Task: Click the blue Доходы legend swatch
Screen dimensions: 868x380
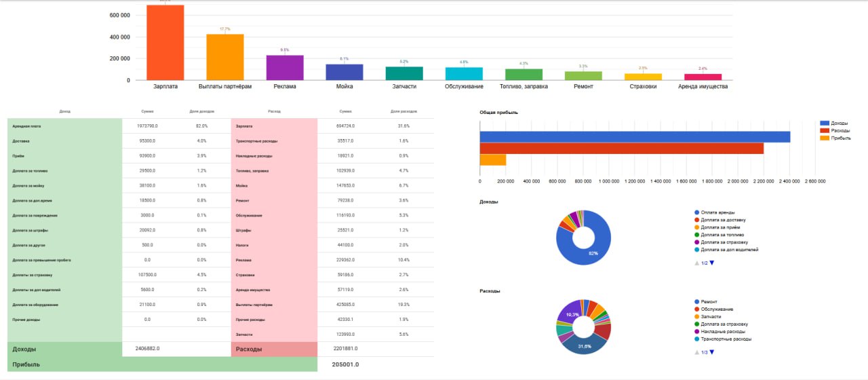Action: coord(825,123)
